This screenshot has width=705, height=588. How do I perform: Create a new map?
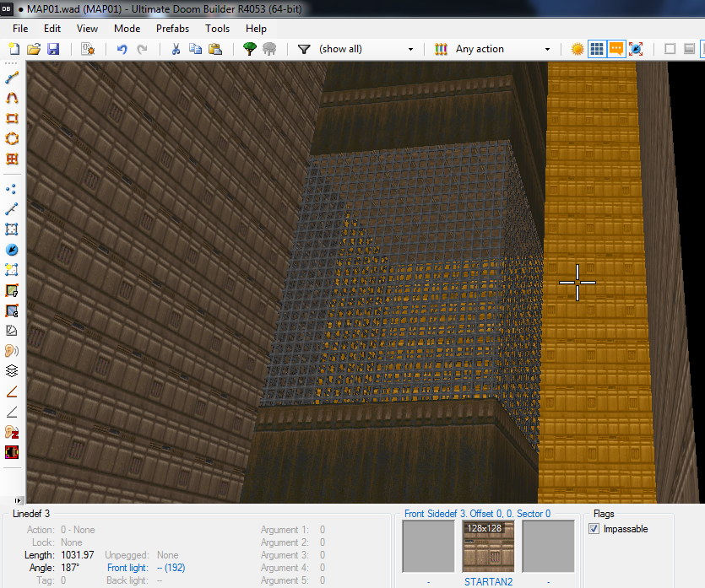coord(14,49)
